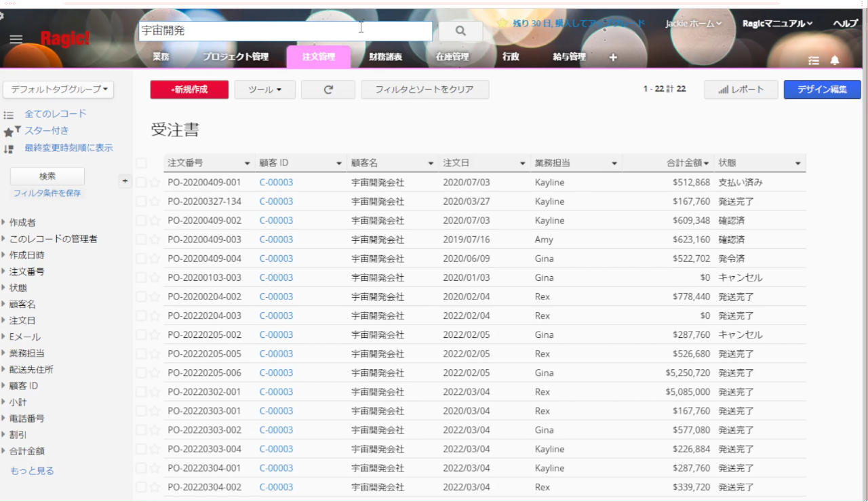Check the select-all header checkbox
Viewport: 868px width, 502px height.
click(141, 163)
